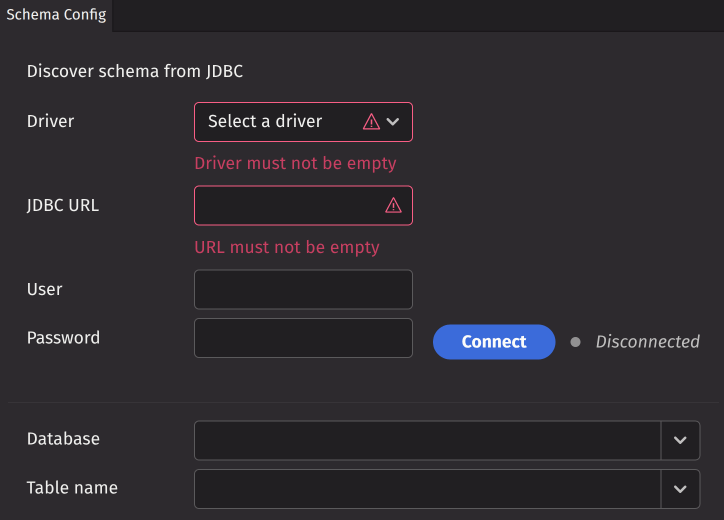Image resolution: width=724 pixels, height=520 pixels.
Task: Click the 'Driver must not be empty' error
Action: [x=295, y=163]
